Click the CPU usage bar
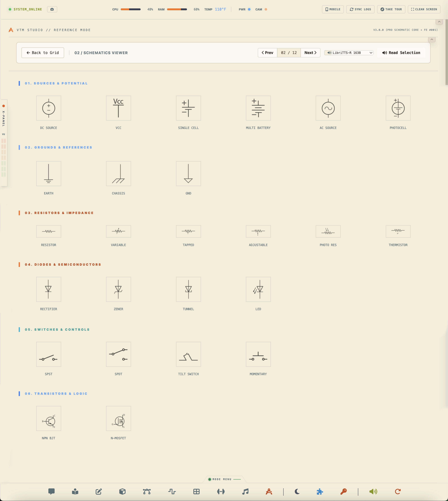448x501 pixels. coord(131,9)
